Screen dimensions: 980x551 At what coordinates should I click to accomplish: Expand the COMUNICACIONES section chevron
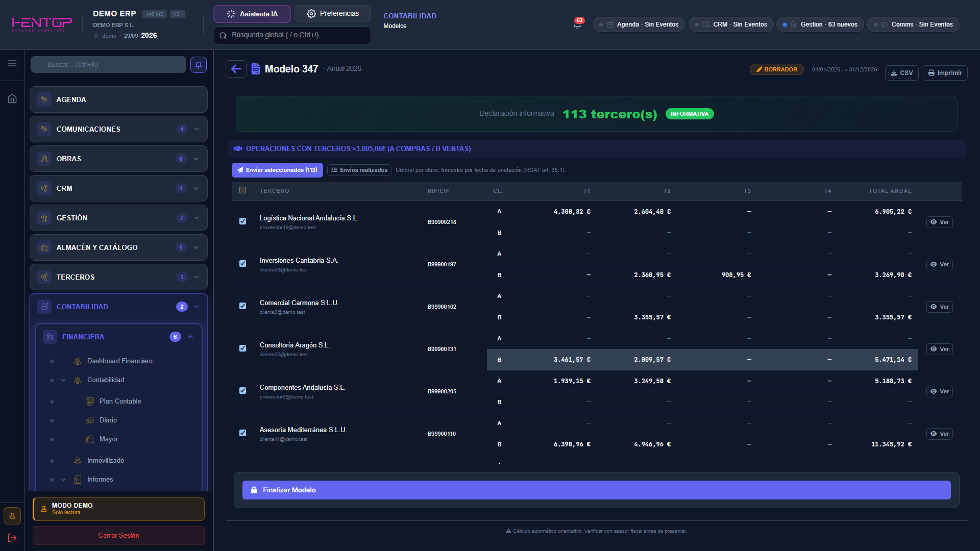point(197,129)
